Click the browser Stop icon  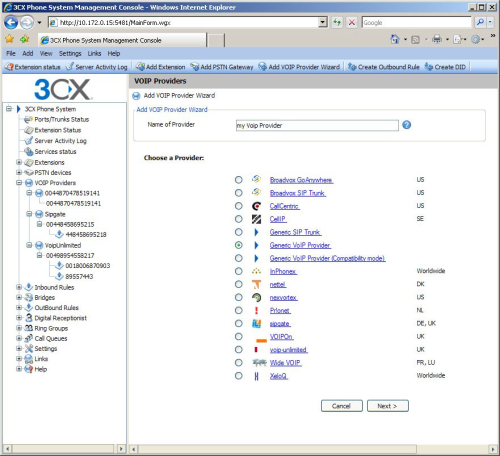tap(352, 22)
